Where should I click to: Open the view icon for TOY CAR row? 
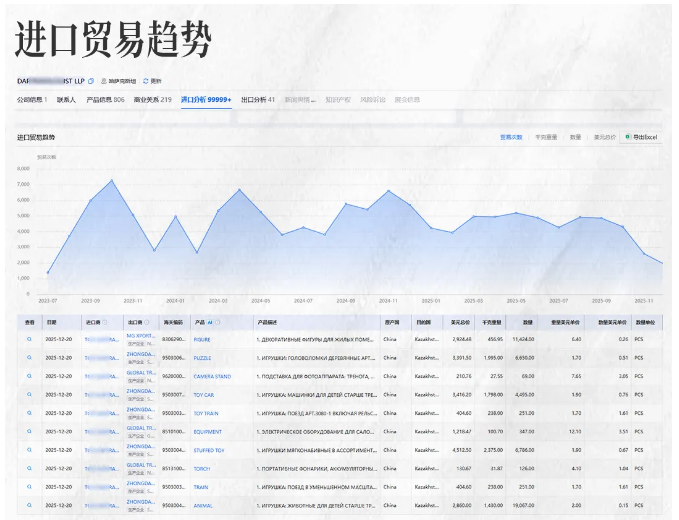click(x=29, y=395)
